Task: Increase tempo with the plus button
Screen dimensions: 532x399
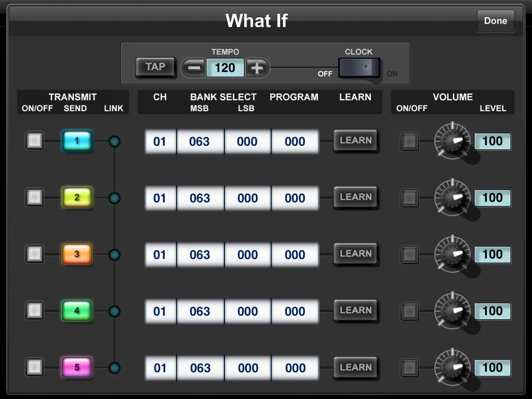Action: point(257,68)
